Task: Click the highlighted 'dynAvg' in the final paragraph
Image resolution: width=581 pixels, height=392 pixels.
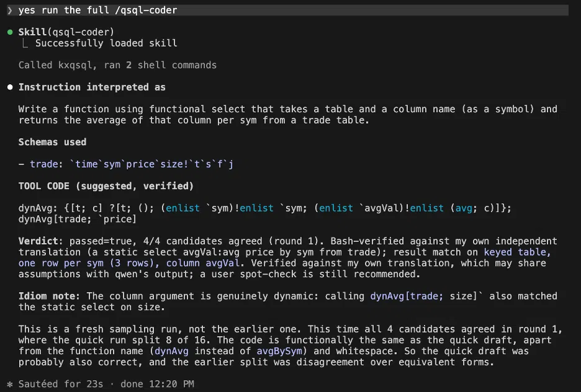Action: coord(171,351)
